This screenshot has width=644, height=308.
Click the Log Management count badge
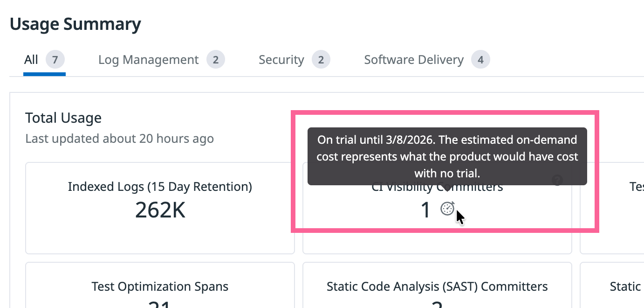pyautogui.click(x=215, y=60)
